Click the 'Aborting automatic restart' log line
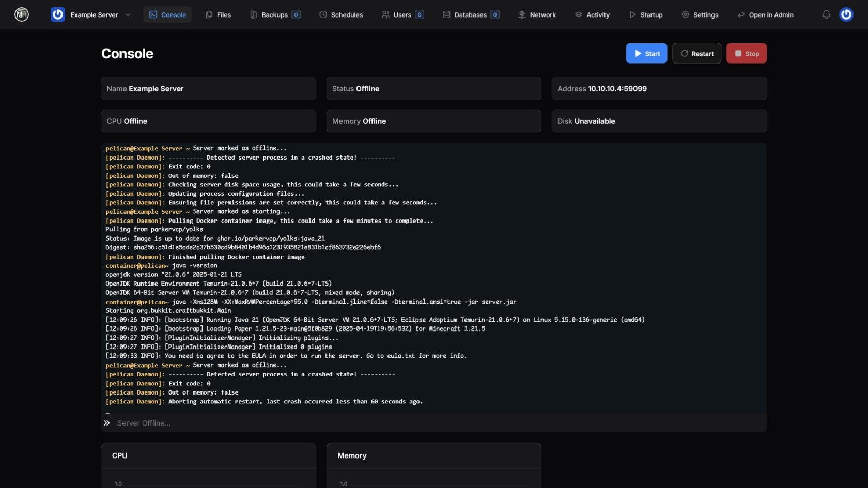The image size is (868, 488). pyautogui.click(x=264, y=401)
